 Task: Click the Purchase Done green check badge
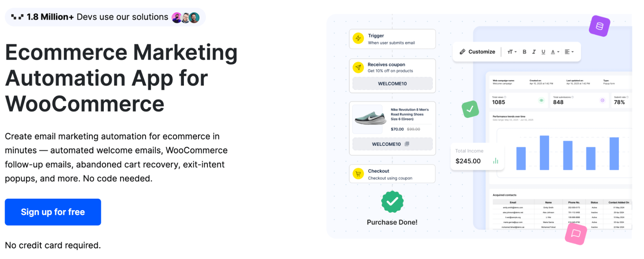pos(392,202)
